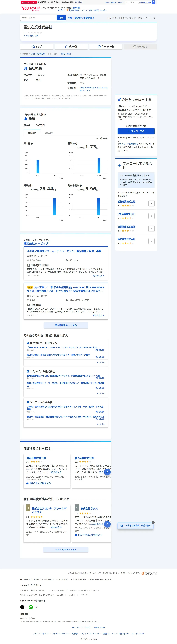Click next arrow in satisfaction ranking carousel
The height and width of the screenshot is (644, 177).
click(107, 524)
